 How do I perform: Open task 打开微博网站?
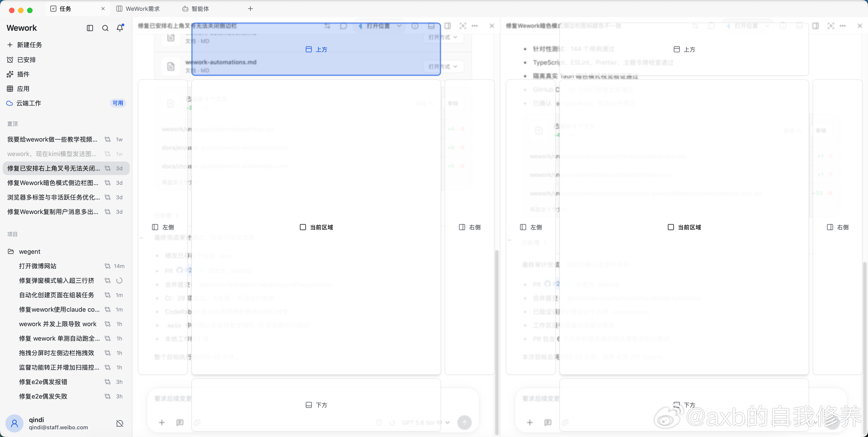coord(66,266)
